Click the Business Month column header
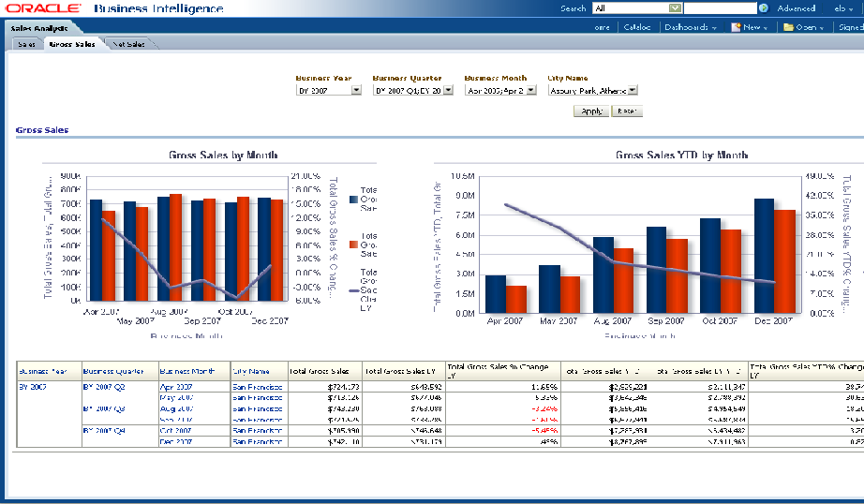 [x=187, y=371]
